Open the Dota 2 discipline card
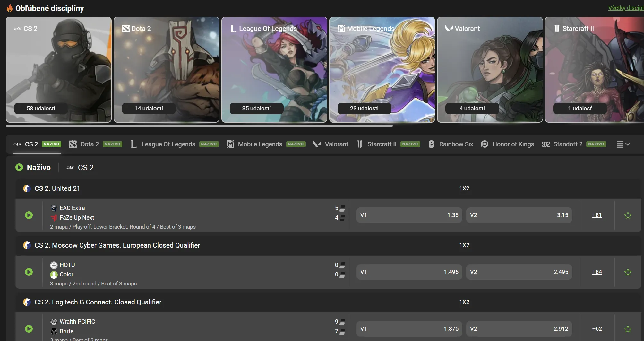 pos(167,70)
